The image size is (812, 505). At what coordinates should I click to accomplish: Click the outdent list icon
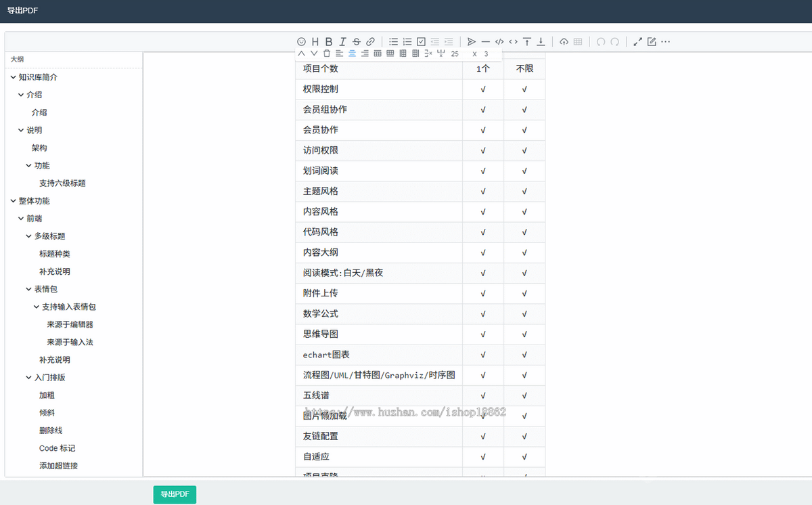pos(434,41)
